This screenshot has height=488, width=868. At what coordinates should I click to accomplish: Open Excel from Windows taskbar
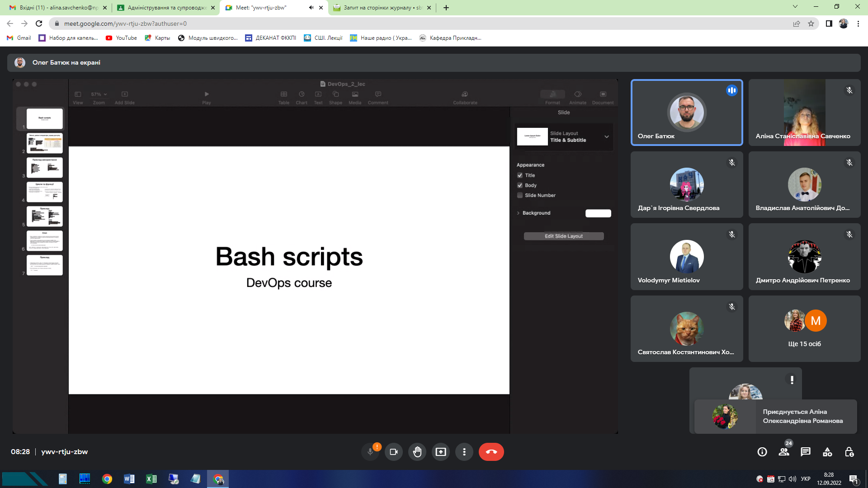[x=151, y=479]
